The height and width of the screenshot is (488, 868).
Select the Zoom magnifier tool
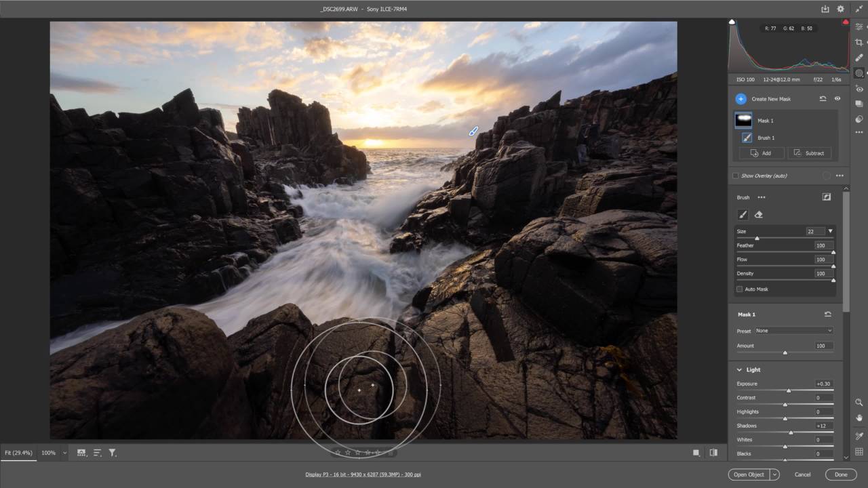pos(859,403)
